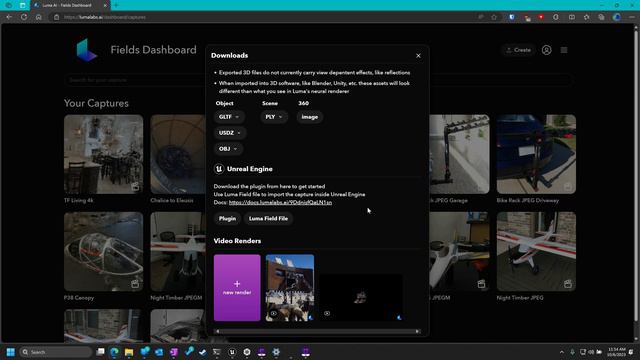The width and height of the screenshot is (640, 360).
Task: Open the browser settings and more menu
Action: point(631,17)
